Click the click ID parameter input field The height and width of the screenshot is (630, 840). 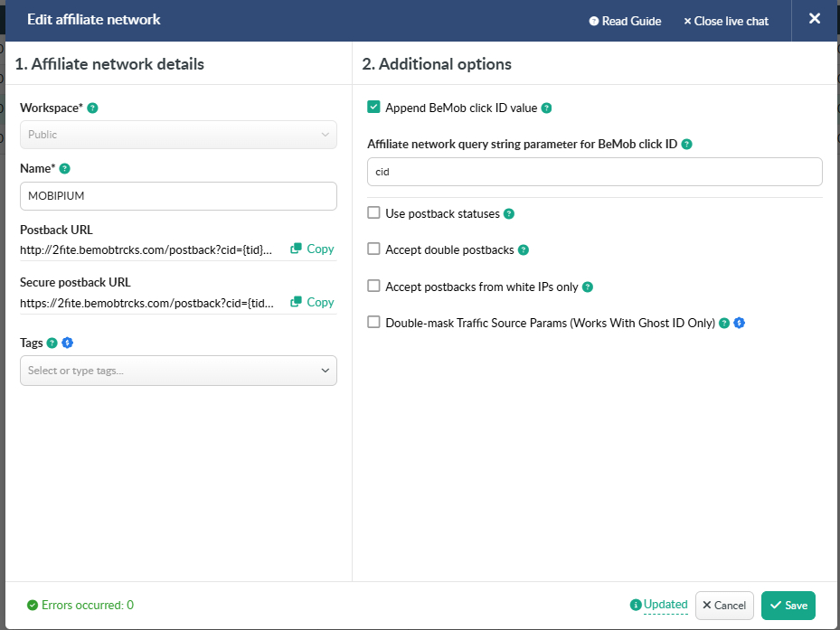pos(594,172)
